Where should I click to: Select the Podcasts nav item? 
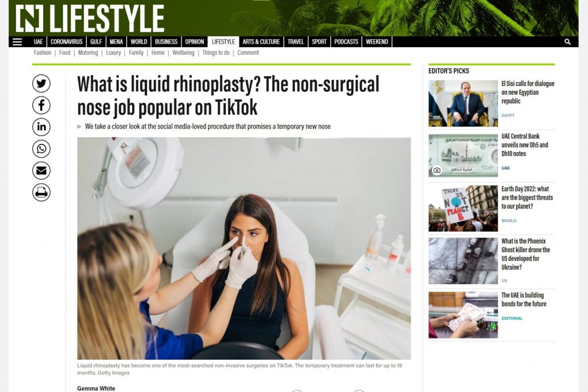(x=346, y=41)
